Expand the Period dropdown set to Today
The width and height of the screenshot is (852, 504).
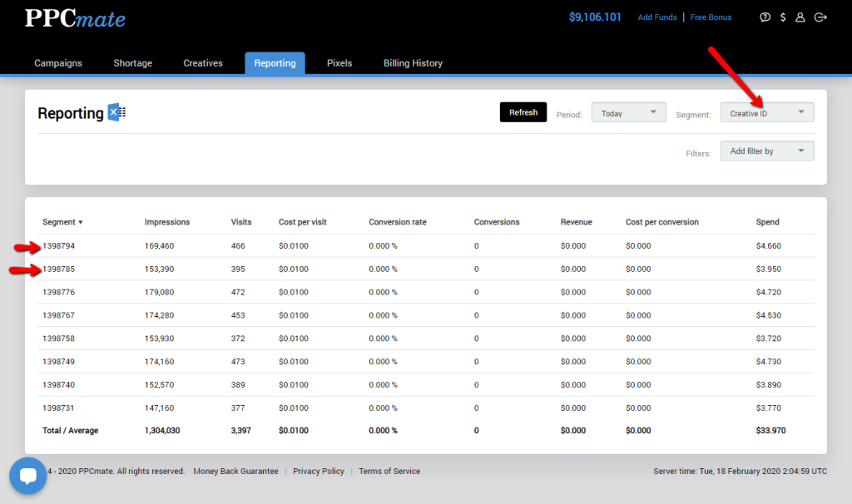click(628, 113)
